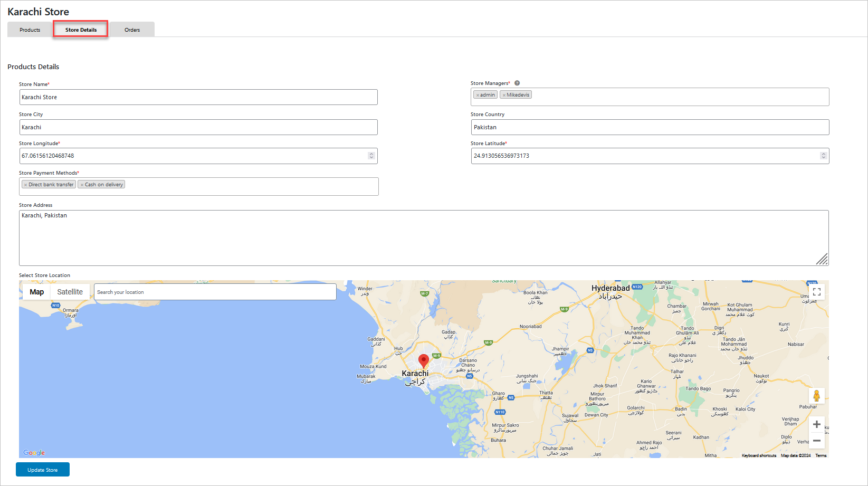The width and height of the screenshot is (868, 486).
Task: Zoom out on the map
Action: click(816, 440)
